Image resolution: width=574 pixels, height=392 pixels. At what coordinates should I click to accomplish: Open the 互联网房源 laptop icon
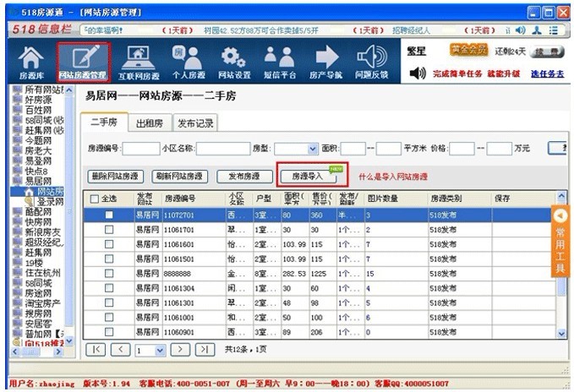[139, 63]
